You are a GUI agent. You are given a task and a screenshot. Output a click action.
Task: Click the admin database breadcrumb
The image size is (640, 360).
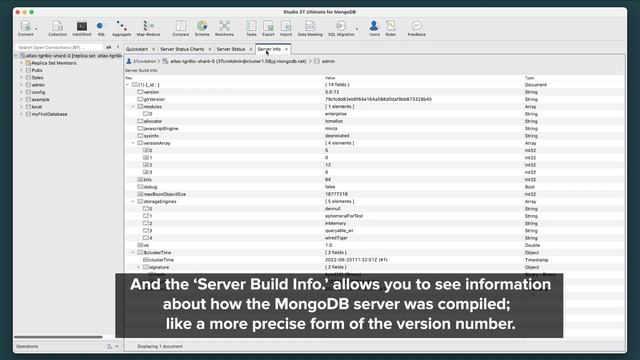[x=324, y=61]
